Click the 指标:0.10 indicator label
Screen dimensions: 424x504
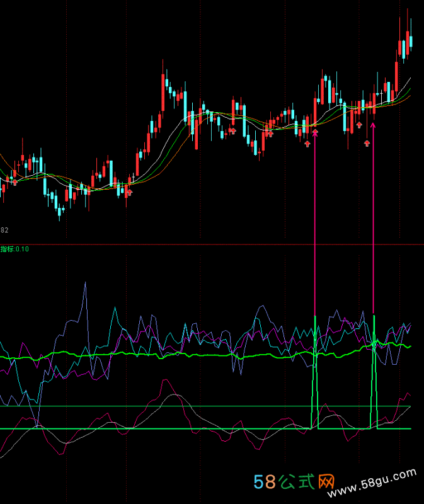click(14, 249)
